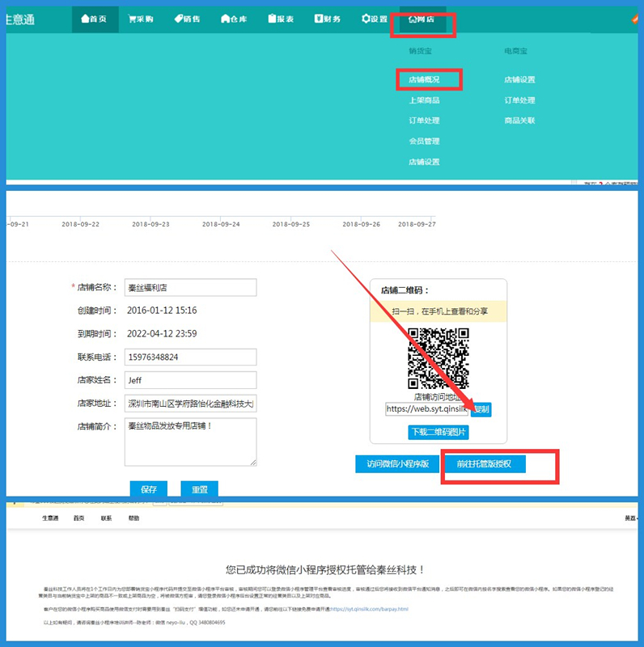Click the 生意通 logo text at top left
This screenshot has height=647, width=644.
pyautogui.click(x=20, y=19)
